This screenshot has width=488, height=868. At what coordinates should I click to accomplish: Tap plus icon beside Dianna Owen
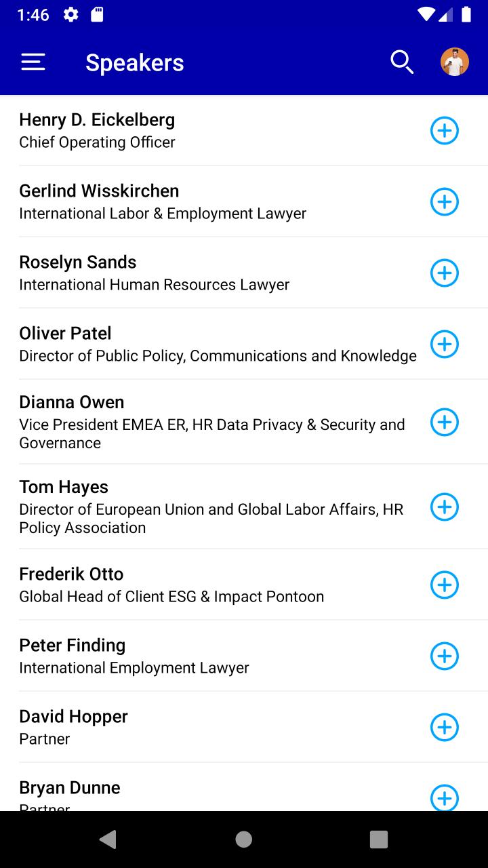coord(445,422)
